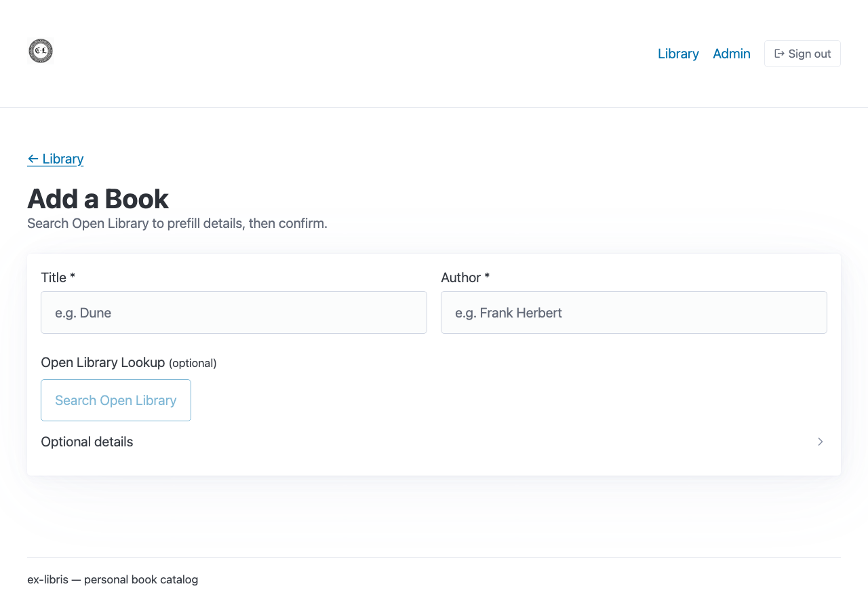Image resolution: width=868 pixels, height=616 pixels.
Task: Click the right-pointing chevron near Optional details
Action: 820,442
